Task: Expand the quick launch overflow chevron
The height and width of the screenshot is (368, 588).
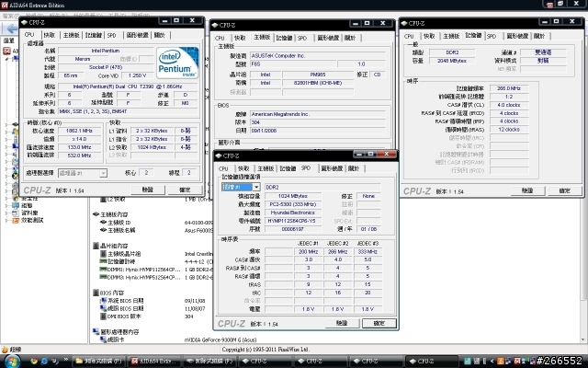Action: coord(66,360)
